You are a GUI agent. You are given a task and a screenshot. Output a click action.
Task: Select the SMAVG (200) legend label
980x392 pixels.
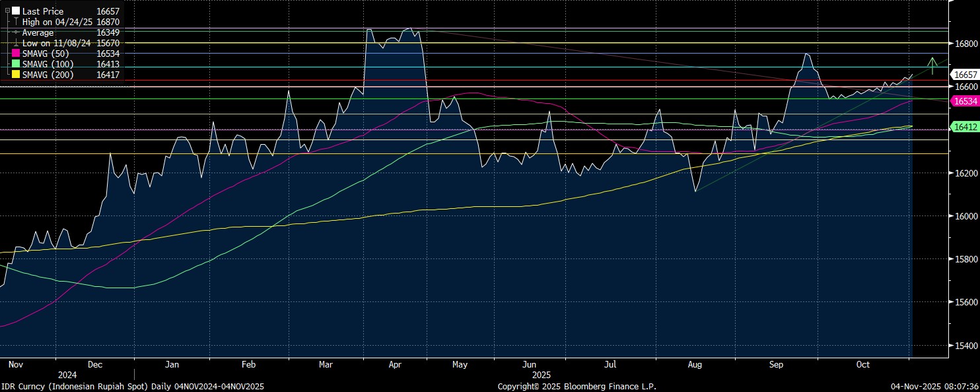tap(48, 75)
